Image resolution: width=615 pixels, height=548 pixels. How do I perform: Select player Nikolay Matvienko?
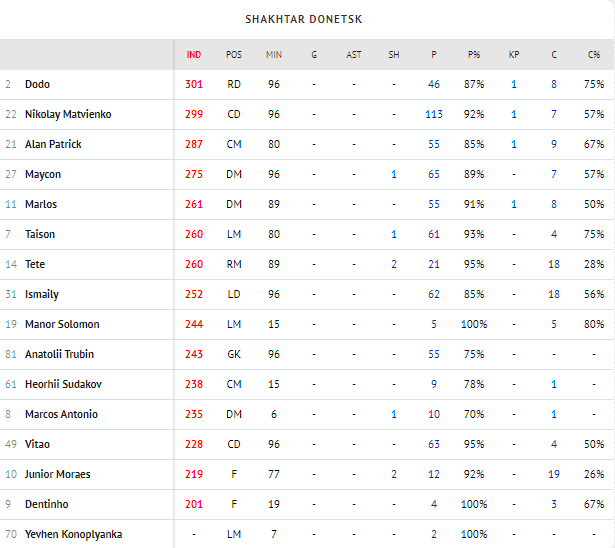click(68, 115)
